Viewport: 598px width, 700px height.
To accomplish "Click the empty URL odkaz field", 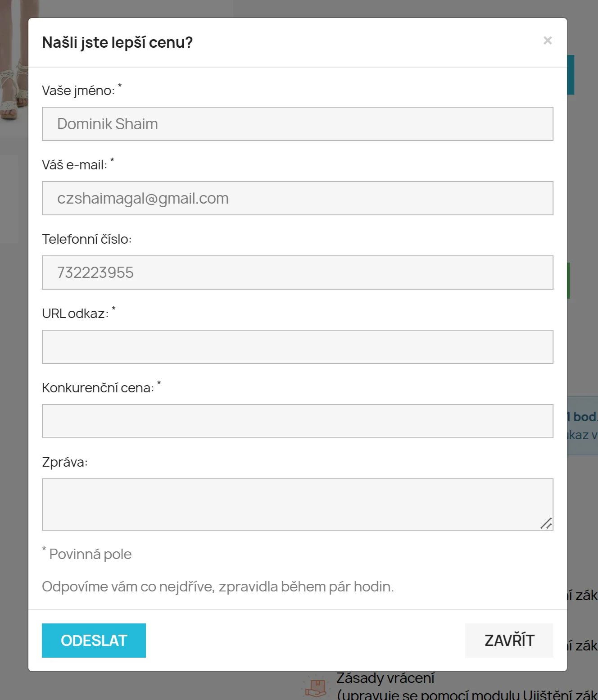I will (x=297, y=347).
